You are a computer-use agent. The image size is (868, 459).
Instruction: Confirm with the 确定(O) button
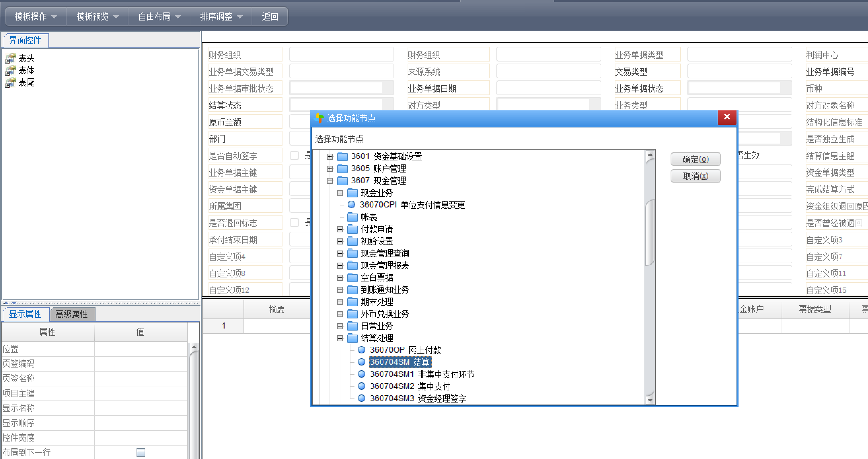[695, 159]
